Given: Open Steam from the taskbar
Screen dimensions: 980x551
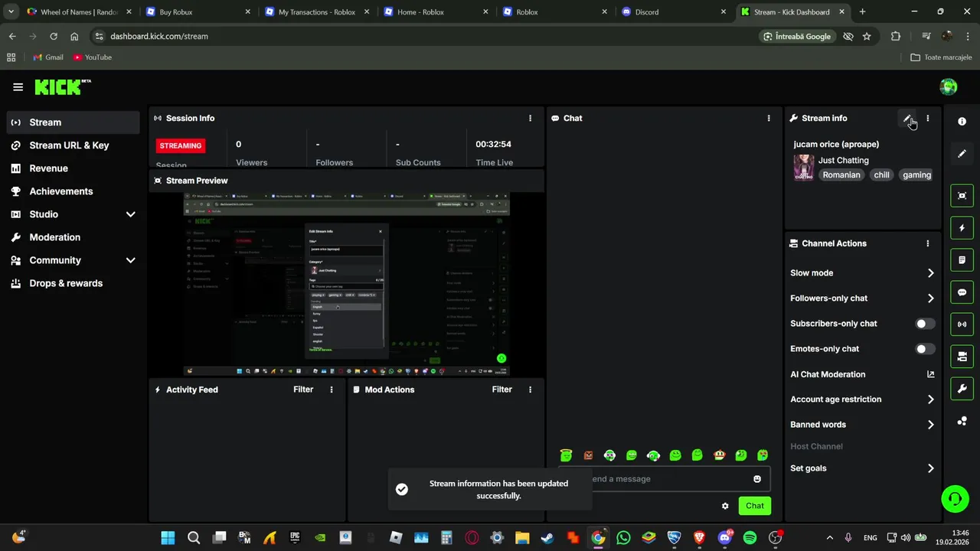Looking at the screenshot, I should point(547,538).
